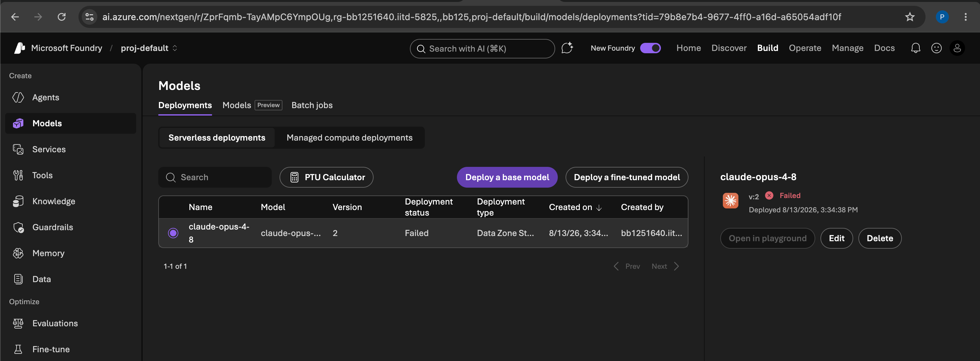Open the AI chat sparkle icon
The image size is (980, 361).
567,48
